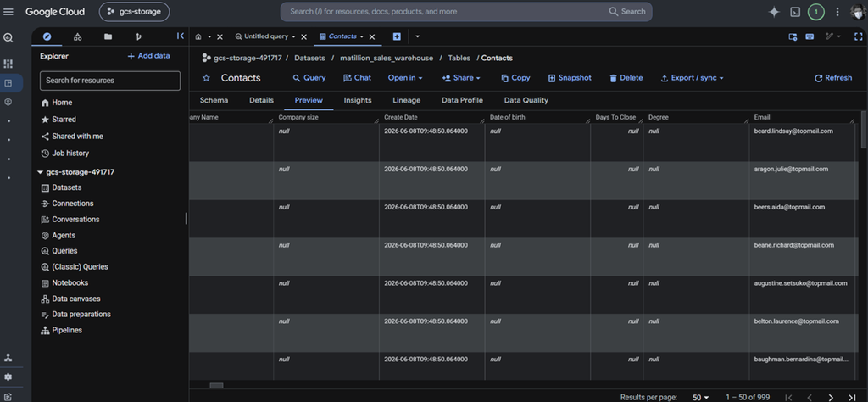Open the magic wand tools dropdown
Screen dimensions: 868x402
[x=832, y=36]
